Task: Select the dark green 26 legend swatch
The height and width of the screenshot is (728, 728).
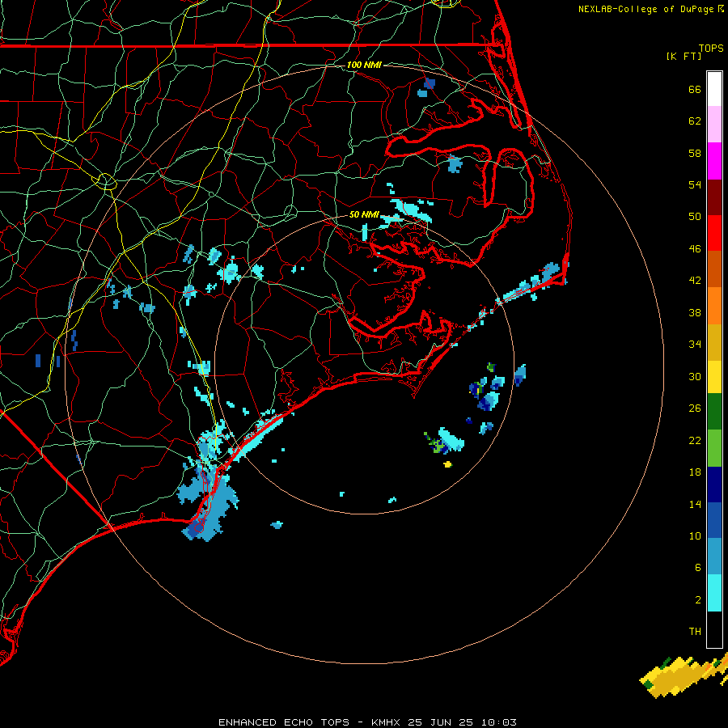Action: point(714,412)
